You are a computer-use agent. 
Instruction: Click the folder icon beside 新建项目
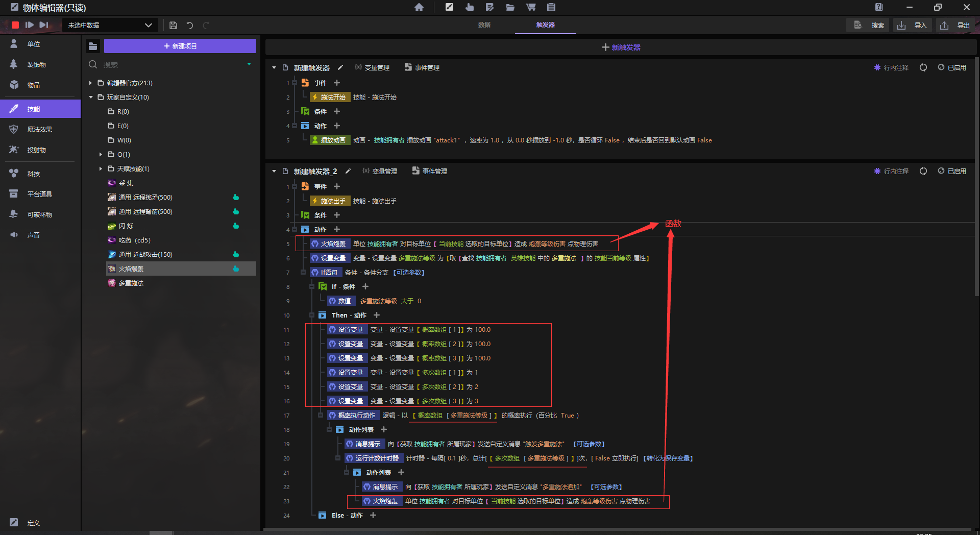point(93,46)
